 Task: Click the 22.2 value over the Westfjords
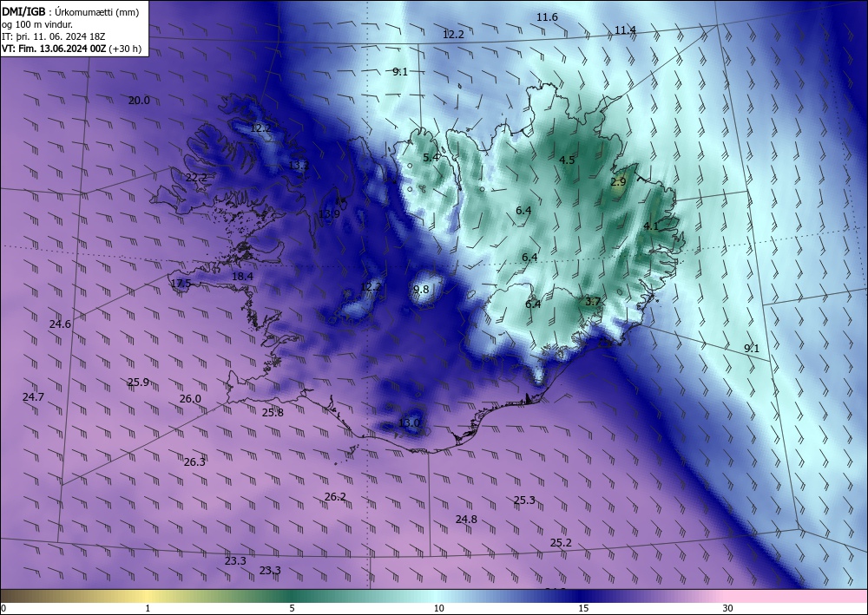click(196, 178)
